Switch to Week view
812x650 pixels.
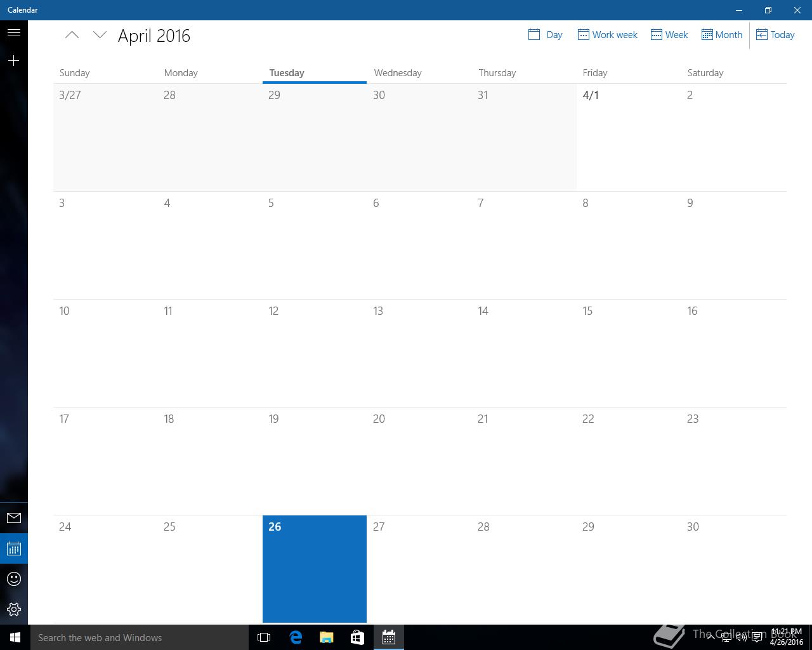point(669,35)
